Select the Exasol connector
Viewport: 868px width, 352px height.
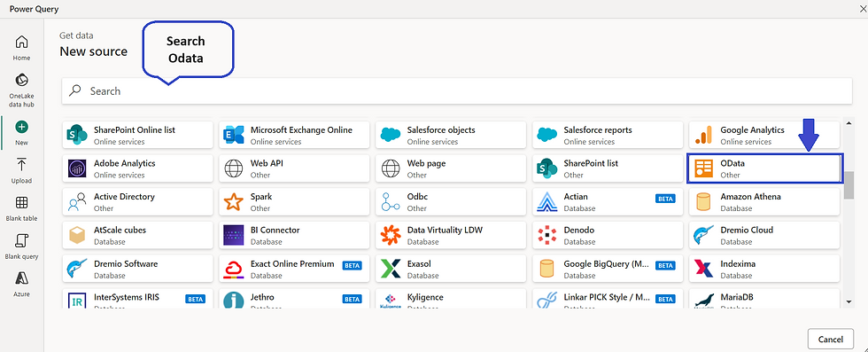(451, 269)
